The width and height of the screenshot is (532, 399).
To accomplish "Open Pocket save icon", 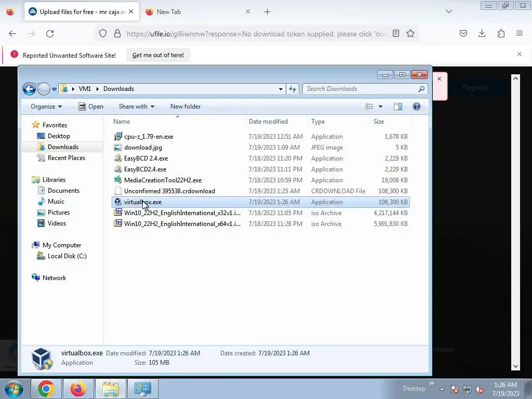I will 463,33.
